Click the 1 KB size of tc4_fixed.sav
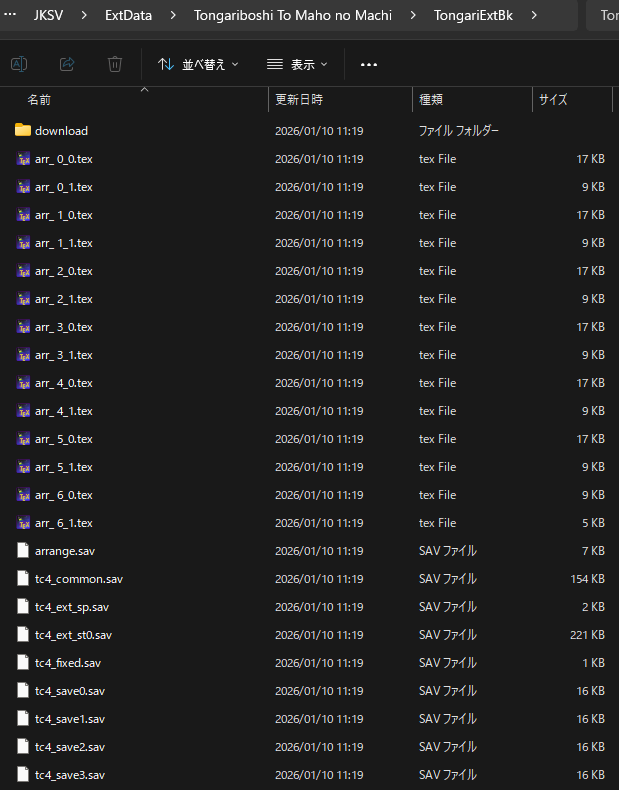The image size is (619, 790). pyautogui.click(x=593, y=663)
